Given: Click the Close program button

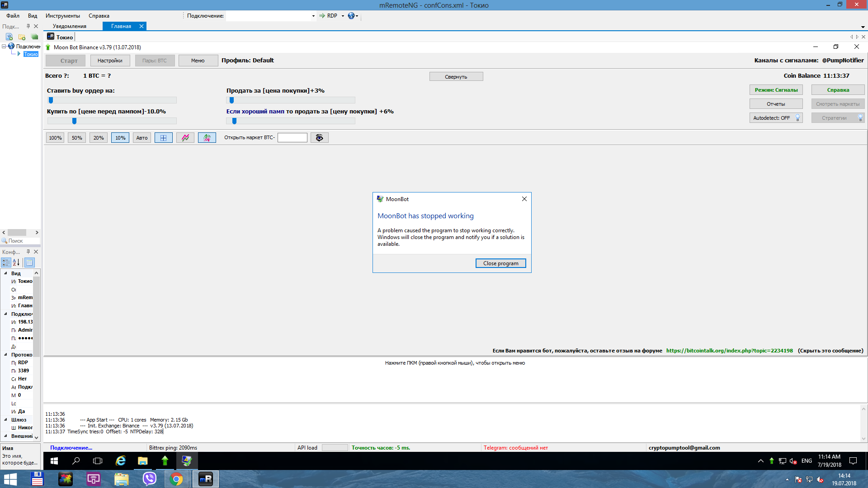Looking at the screenshot, I should click(500, 263).
